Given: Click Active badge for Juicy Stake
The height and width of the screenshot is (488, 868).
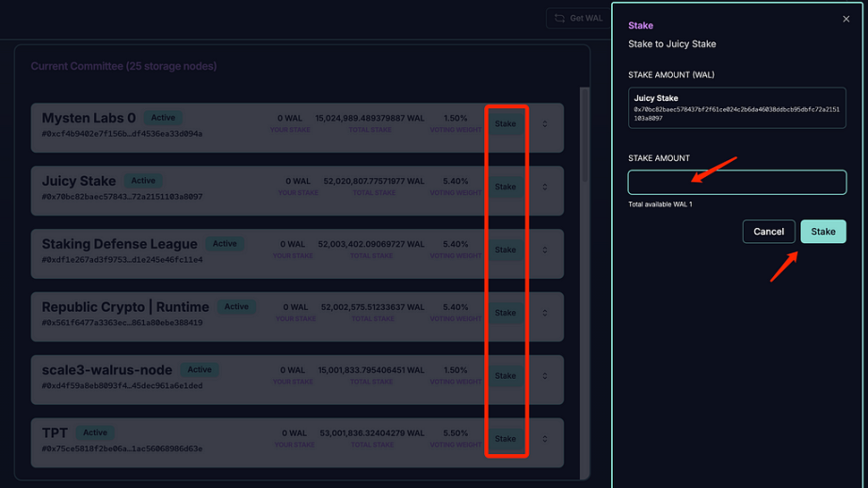Looking at the screenshot, I should tap(143, 181).
